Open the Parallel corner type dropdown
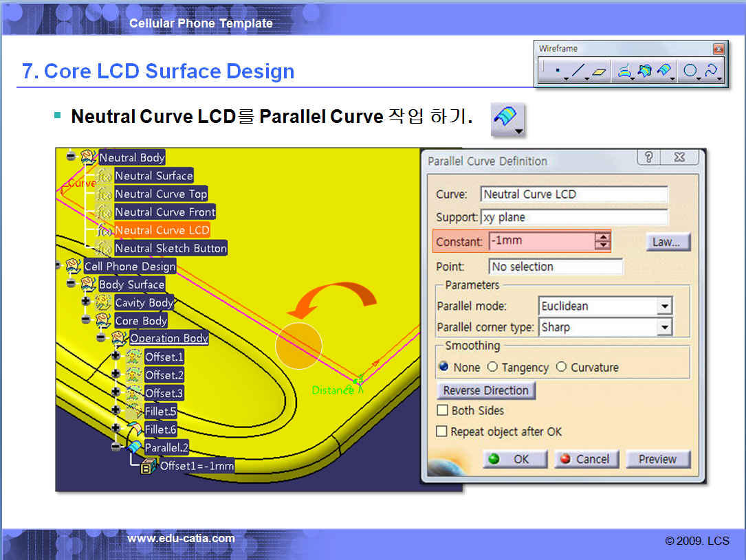746x560 pixels. coord(663,328)
